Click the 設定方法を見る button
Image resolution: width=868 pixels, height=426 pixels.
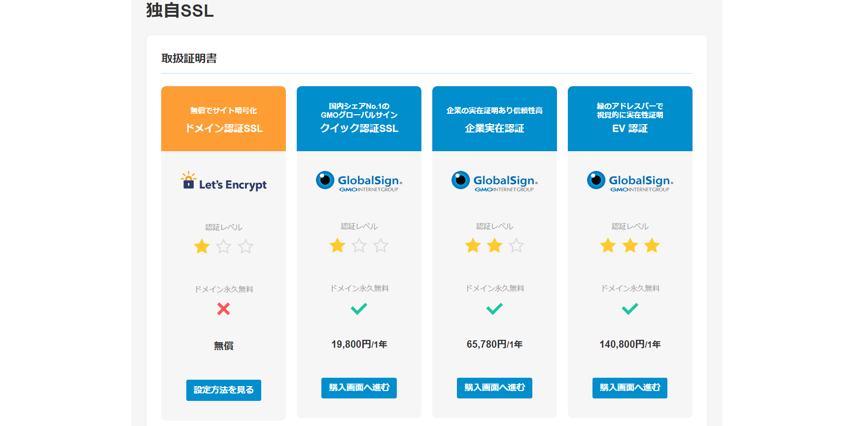[x=224, y=390]
